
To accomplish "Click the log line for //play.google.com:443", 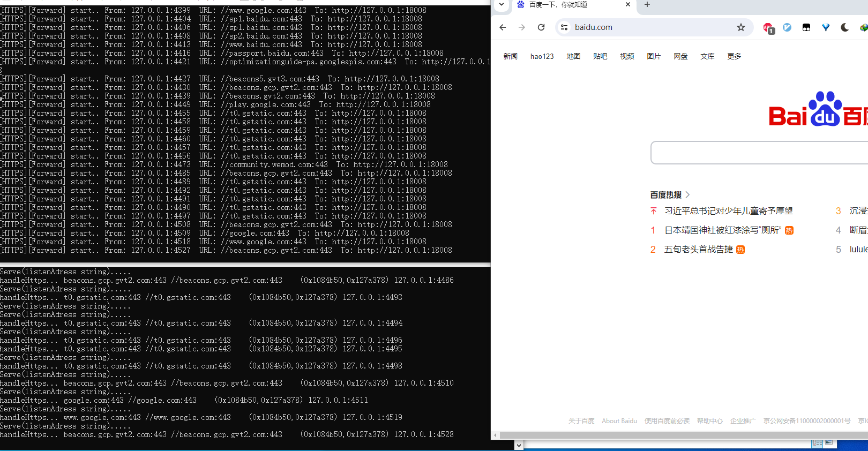I will [215, 104].
